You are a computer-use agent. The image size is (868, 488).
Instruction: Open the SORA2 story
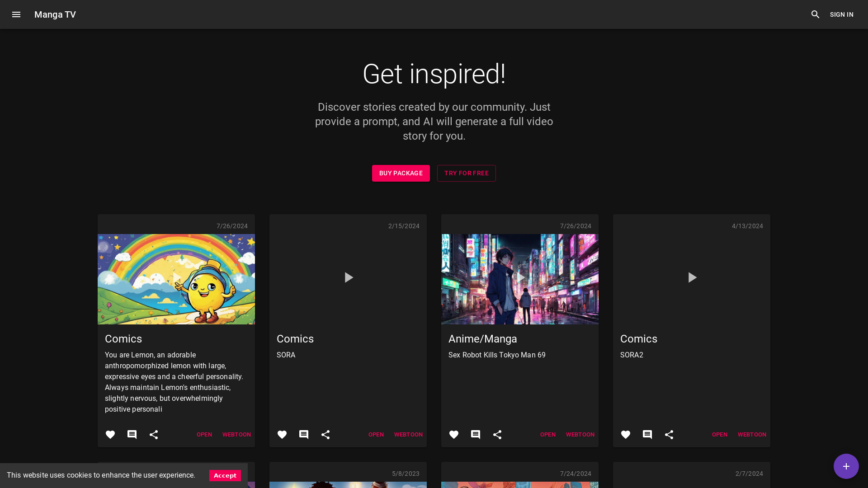(x=720, y=435)
